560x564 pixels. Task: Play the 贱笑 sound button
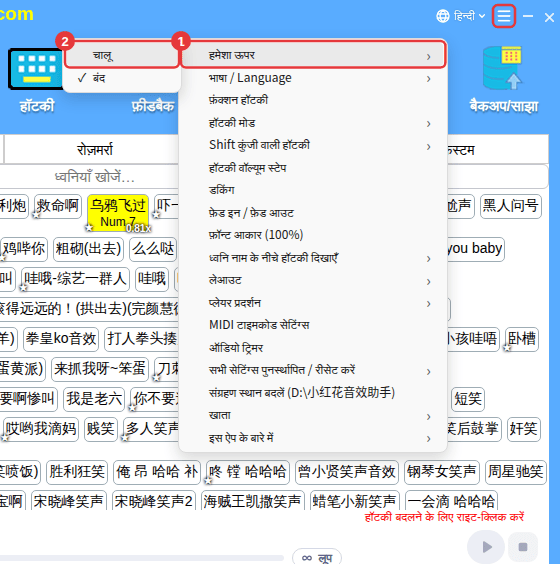pyautogui.click(x=100, y=429)
